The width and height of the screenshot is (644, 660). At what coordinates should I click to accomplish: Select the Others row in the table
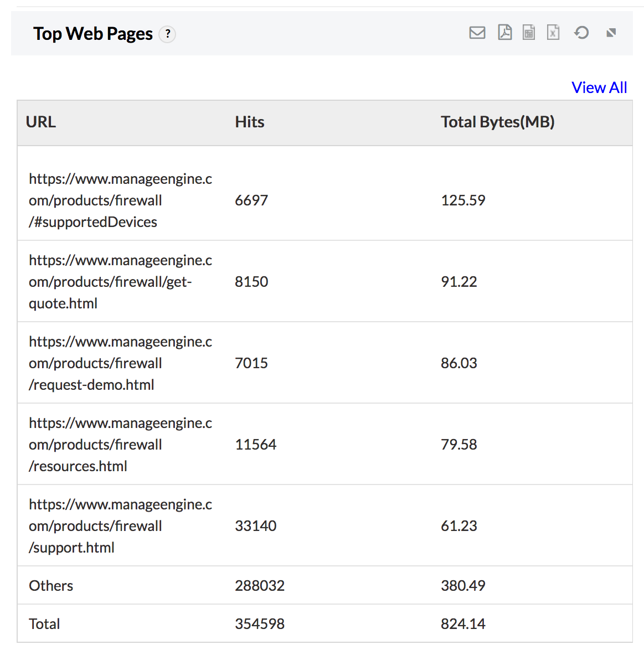click(50, 585)
